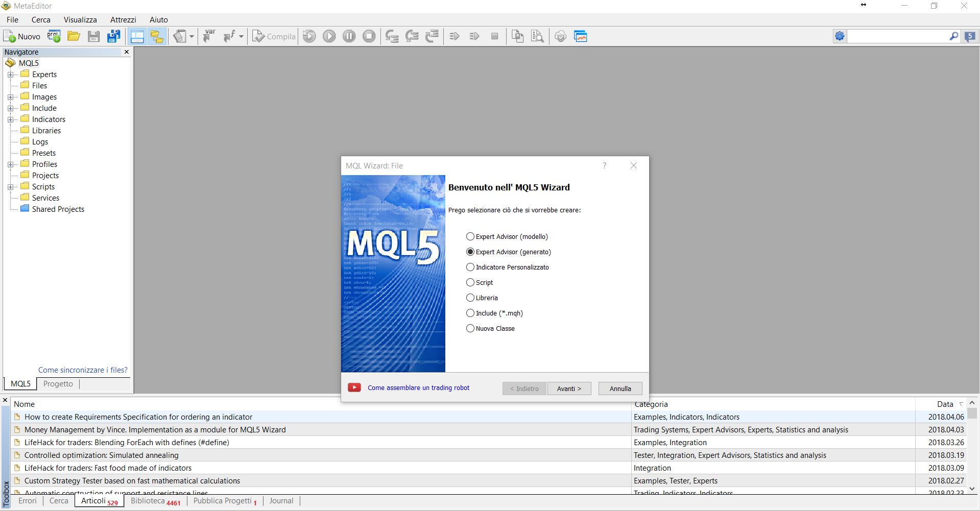This screenshot has height=511, width=980.
Task: Click the find in files magnifier icon
Action: [537, 36]
